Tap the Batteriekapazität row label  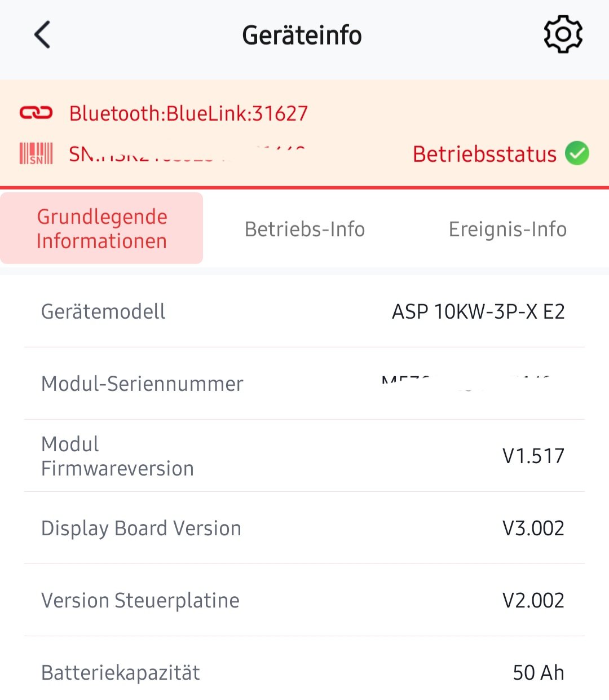point(121,672)
